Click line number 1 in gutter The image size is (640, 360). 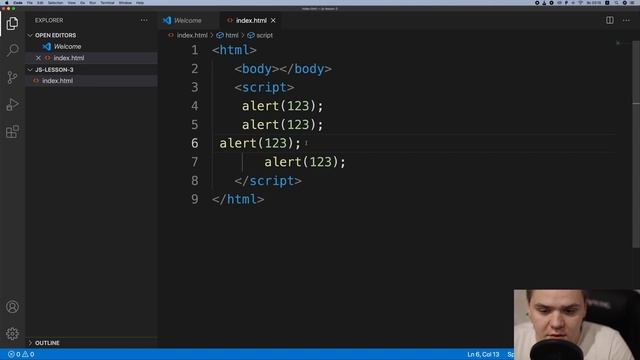[195, 50]
